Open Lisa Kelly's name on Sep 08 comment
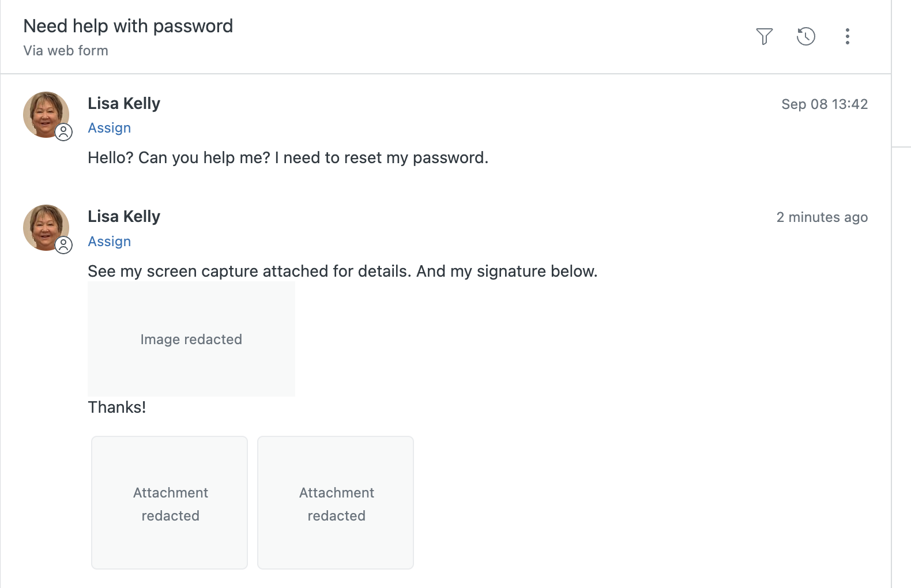Viewport: 911px width, 588px height. [124, 104]
